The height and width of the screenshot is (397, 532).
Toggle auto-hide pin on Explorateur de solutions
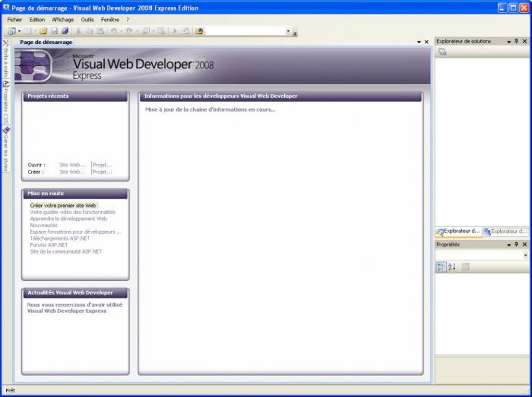(x=516, y=41)
